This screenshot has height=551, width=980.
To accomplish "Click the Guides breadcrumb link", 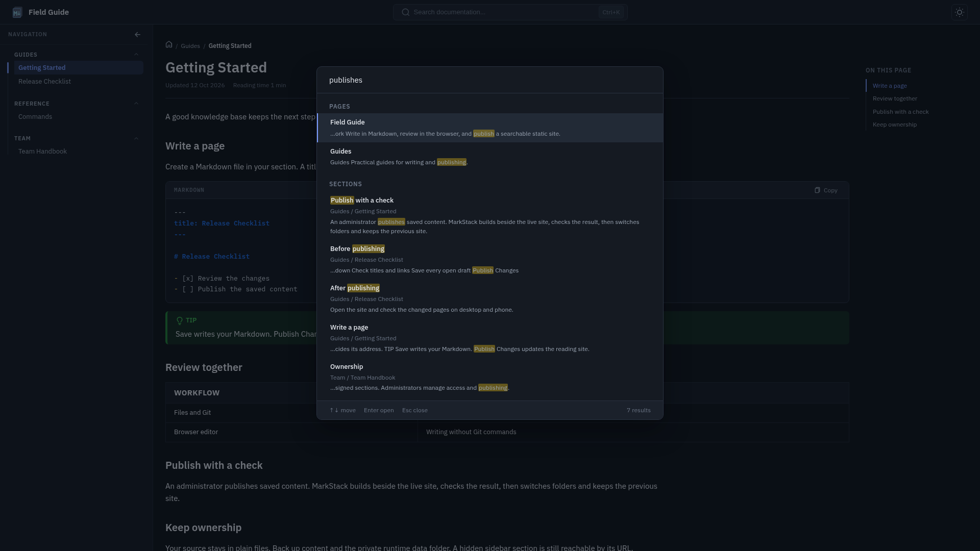I will point(190,46).
